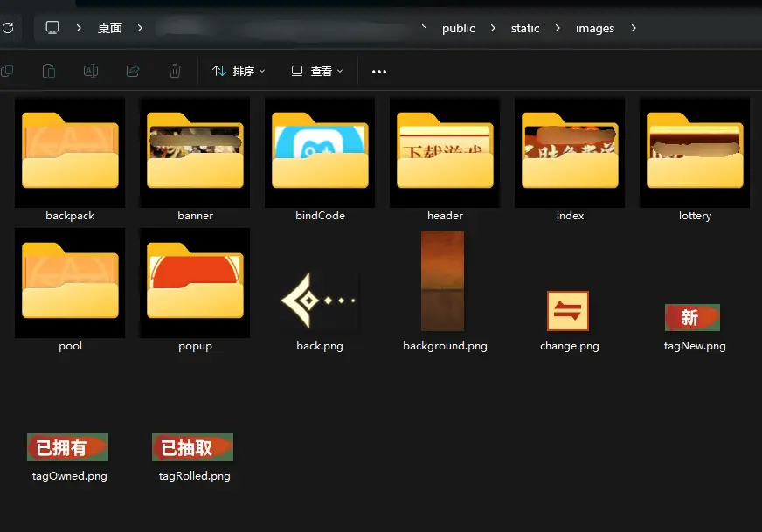This screenshot has height=532, width=762.
Task: Click the change.png file name
Action: [570, 346]
